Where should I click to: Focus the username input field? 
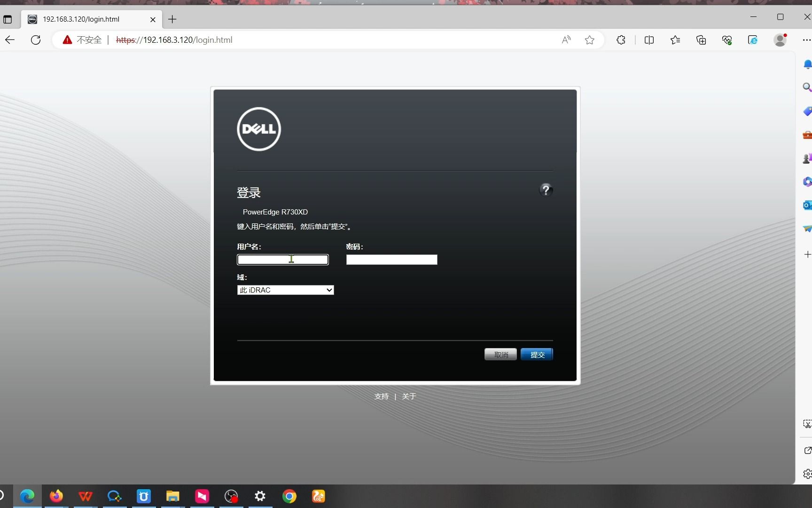point(283,260)
